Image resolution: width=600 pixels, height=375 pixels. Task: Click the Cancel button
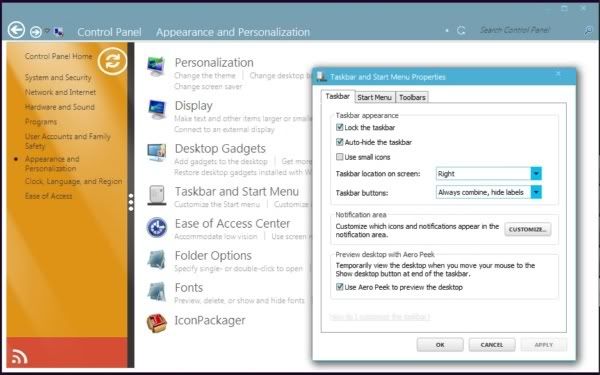492,345
